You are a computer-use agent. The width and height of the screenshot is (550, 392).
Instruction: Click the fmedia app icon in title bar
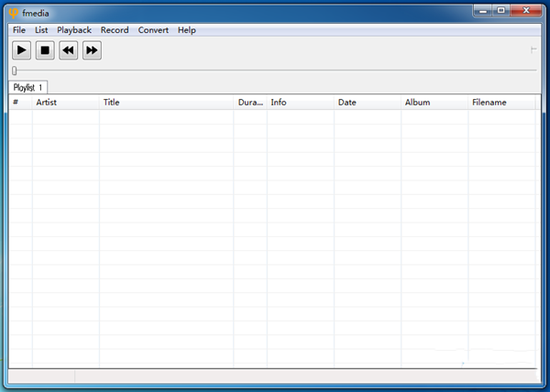coord(13,12)
